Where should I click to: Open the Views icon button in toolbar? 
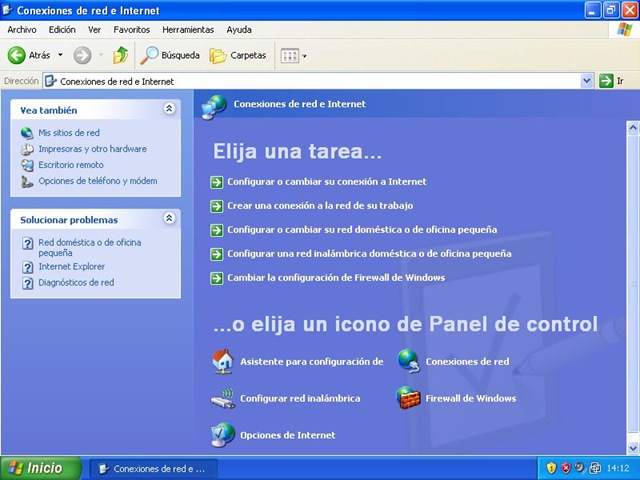(x=290, y=56)
